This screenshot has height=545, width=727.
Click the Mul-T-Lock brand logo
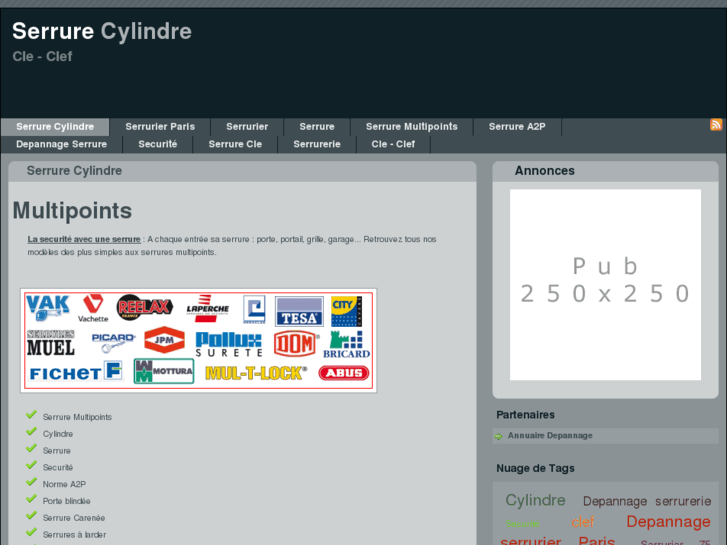256,373
